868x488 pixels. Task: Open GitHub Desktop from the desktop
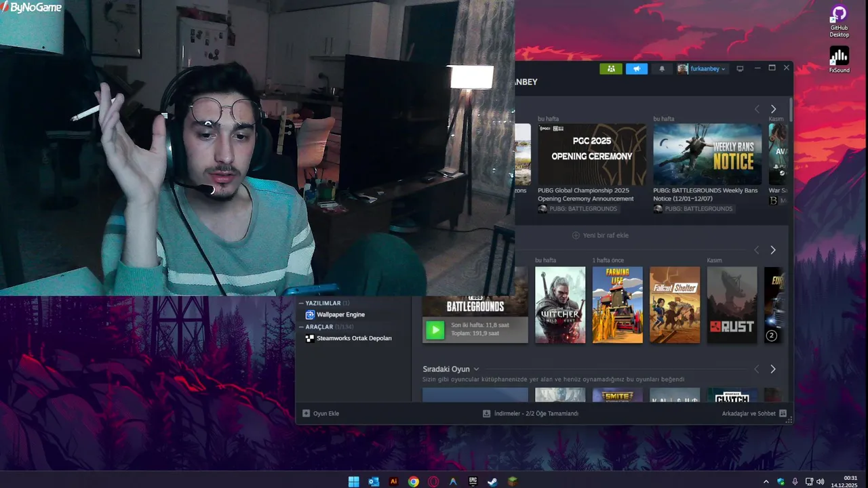[x=839, y=22]
